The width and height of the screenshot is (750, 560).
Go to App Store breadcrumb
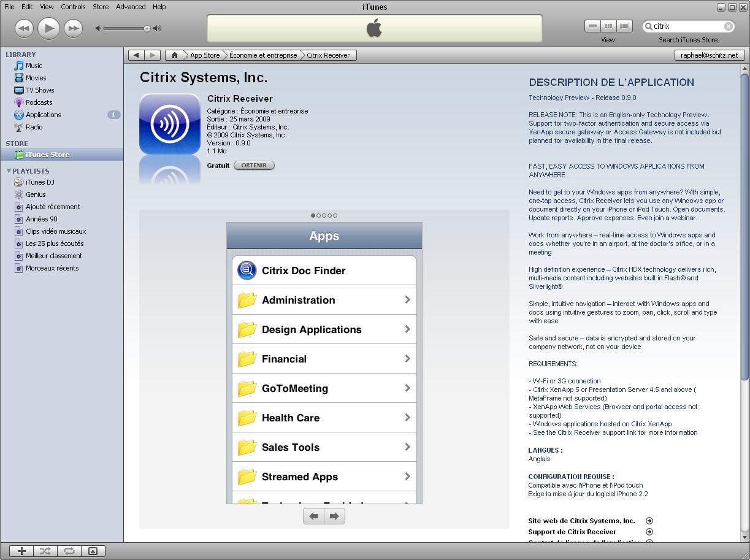click(x=205, y=55)
